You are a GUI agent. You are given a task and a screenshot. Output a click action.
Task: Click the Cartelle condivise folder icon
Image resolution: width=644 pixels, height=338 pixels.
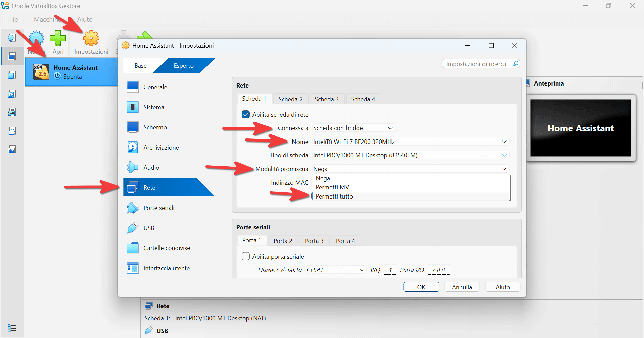click(x=133, y=248)
